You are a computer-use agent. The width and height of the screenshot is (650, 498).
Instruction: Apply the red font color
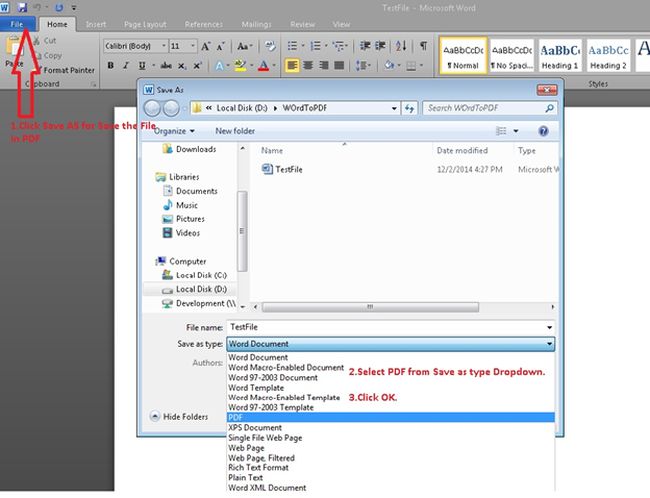click(263, 66)
